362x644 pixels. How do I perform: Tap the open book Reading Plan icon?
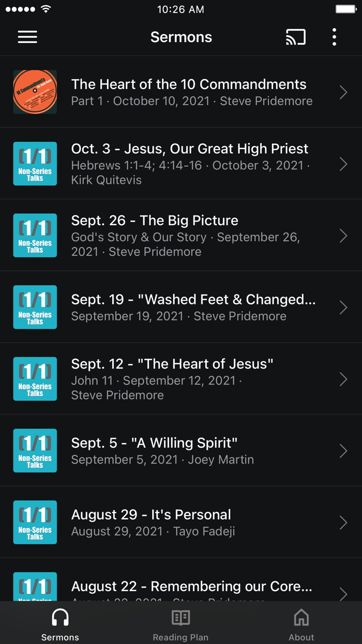[180, 618]
